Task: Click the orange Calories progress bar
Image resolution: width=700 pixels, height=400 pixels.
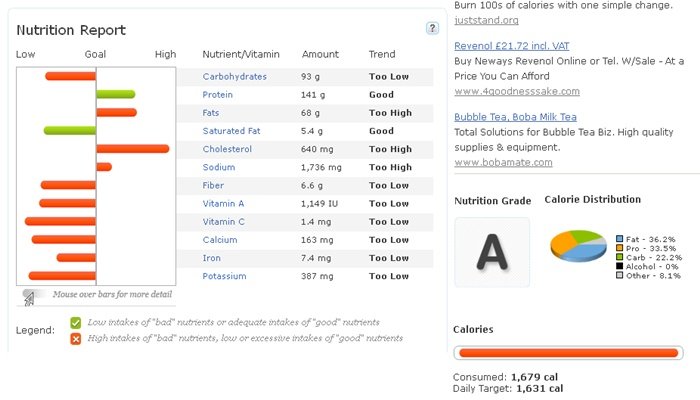Action: click(567, 352)
